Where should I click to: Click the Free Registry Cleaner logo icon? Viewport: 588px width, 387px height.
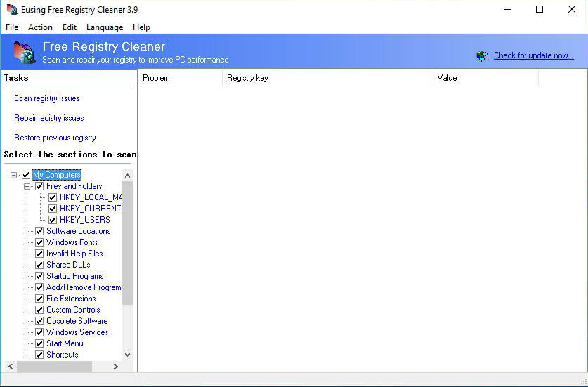pyautogui.click(x=24, y=52)
